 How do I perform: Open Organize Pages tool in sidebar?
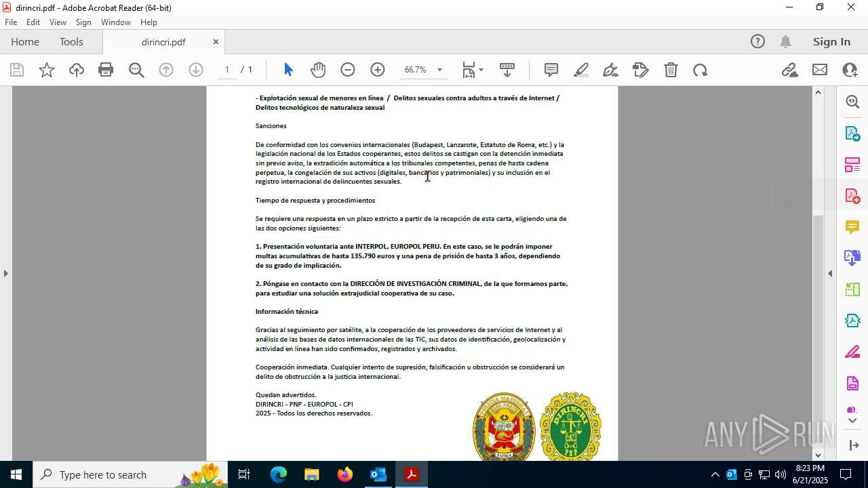[x=852, y=164]
